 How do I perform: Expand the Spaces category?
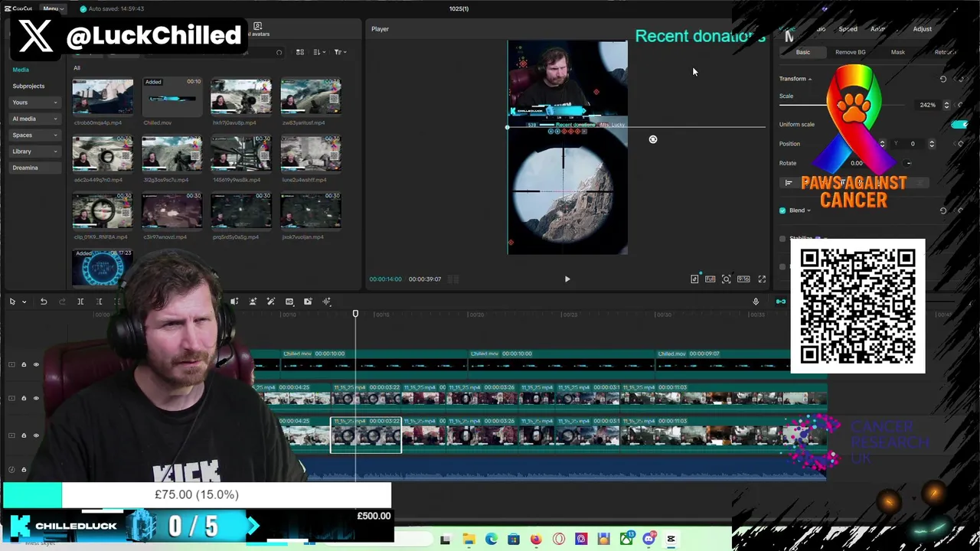coord(34,135)
